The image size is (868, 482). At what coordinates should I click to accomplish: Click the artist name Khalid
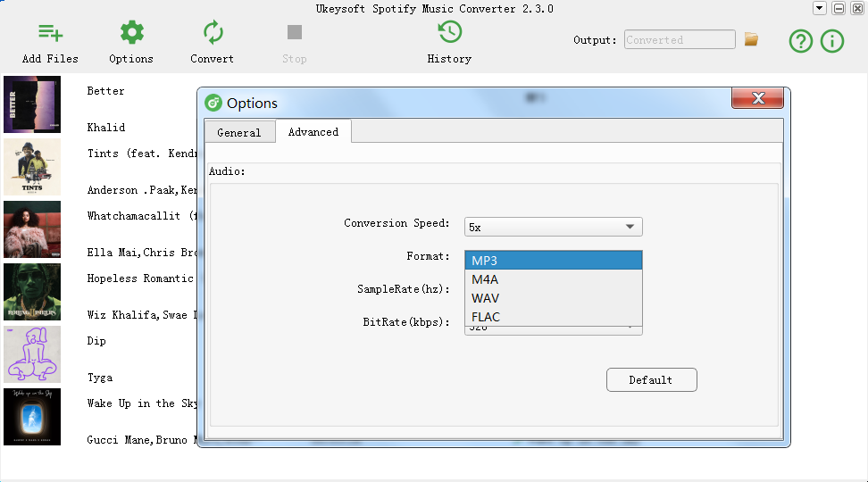click(x=106, y=128)
